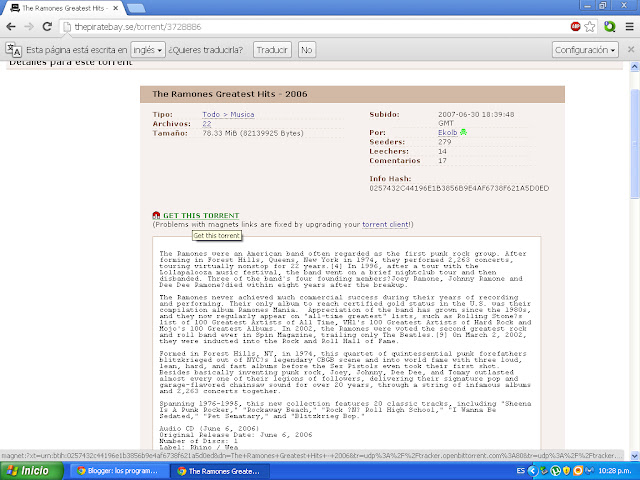This screenshot has width=640, height=480.
Task: Click the address bar URL field
Action: pos(314,27)
